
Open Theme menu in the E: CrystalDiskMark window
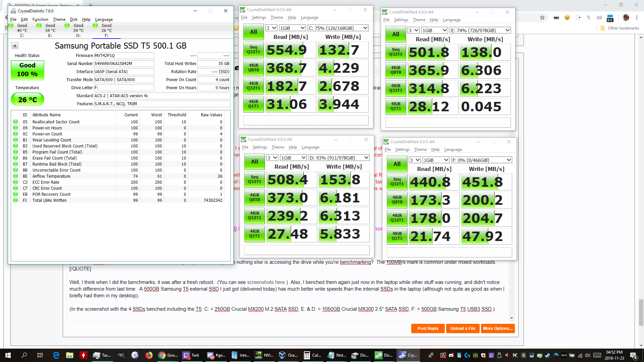click(x=419, y=20)
